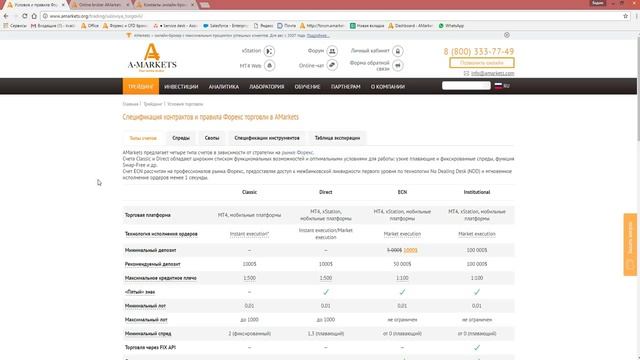Image resolution: width=640 pixels, height=360 pixels.
Task: Click Главная breadcrumb link
Action: [x=130, y=104]
